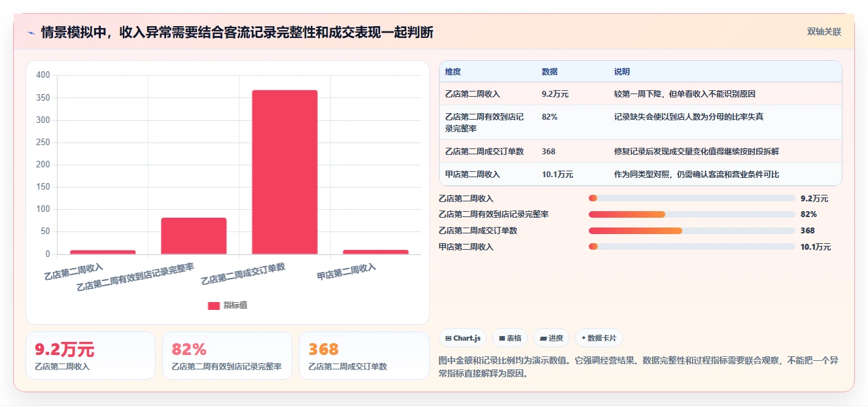Click the 82% completeness progress bar
This screenshot has height=406, width=868.
(692, 214)
